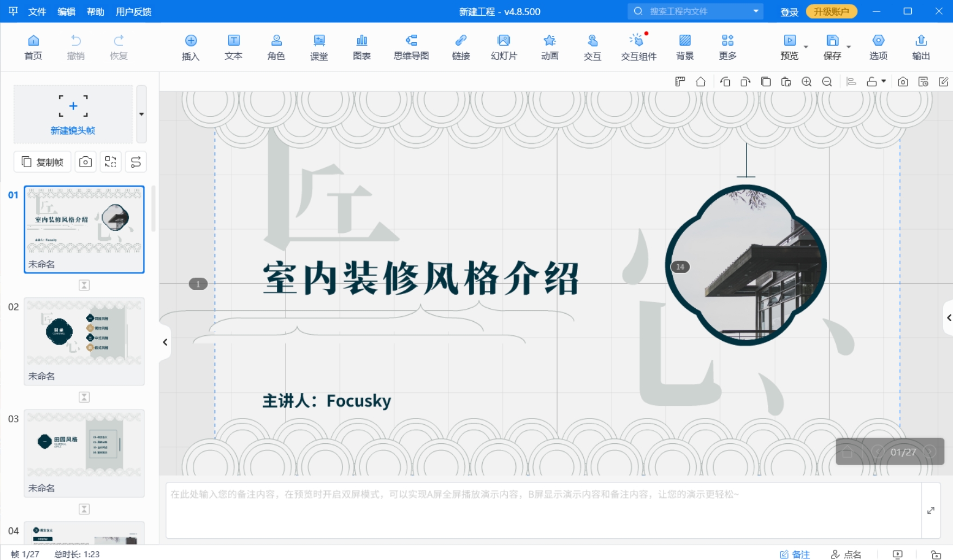Click transition icon below frame 02
Screen dimensions: 953x560
(x=84, y=397)
